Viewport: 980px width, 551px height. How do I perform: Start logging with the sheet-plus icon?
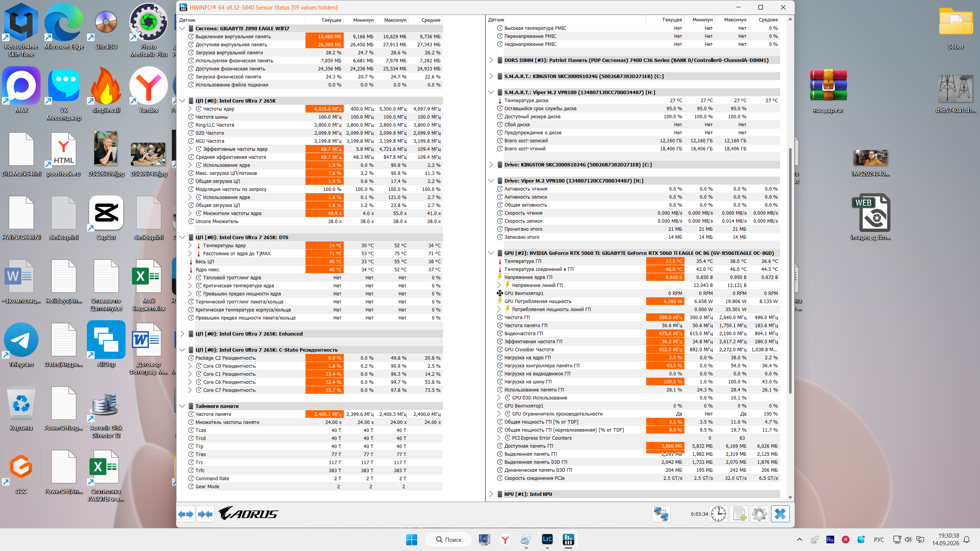tap(739, 514)
